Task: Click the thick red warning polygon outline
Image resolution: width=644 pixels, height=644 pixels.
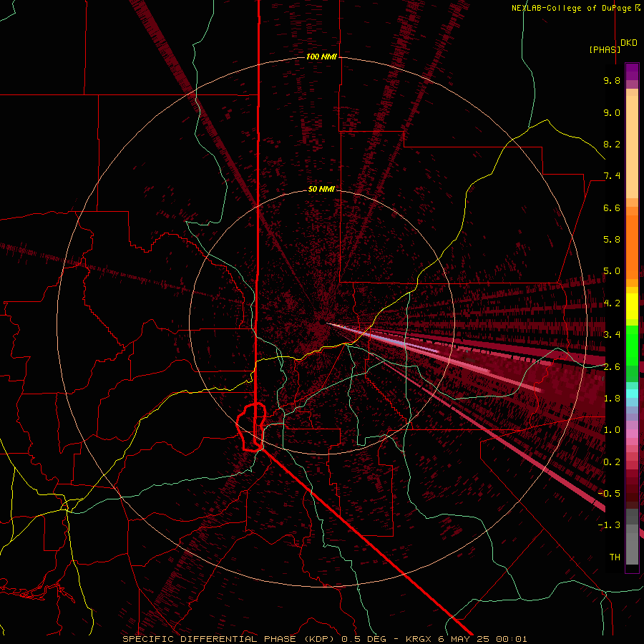Action: coord(251,427)
